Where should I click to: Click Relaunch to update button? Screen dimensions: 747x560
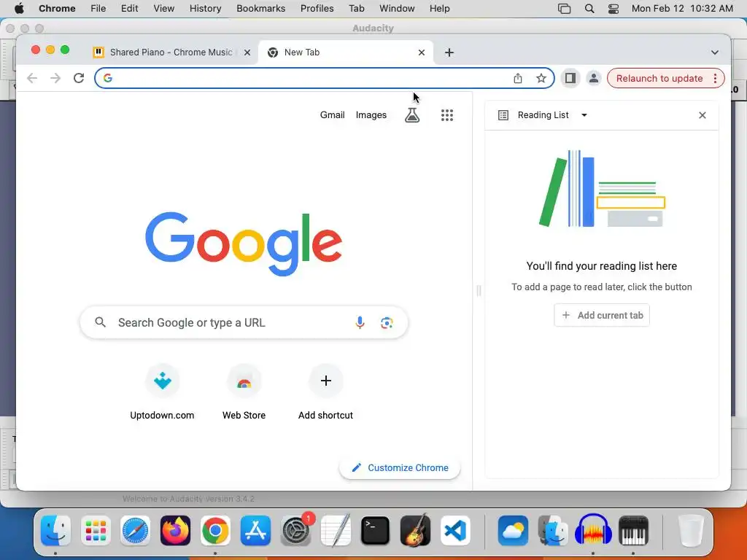pos(659,78)
